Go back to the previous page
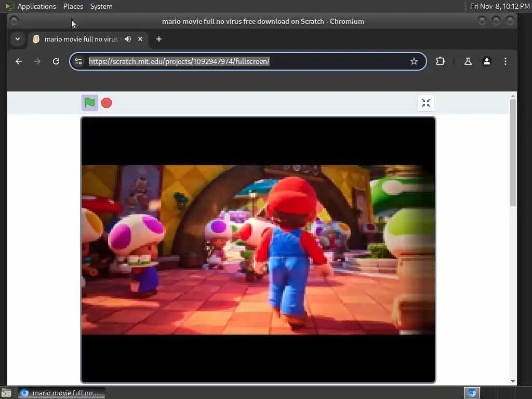The height and width of the screenshot is (399, 532). coord(19,61)
